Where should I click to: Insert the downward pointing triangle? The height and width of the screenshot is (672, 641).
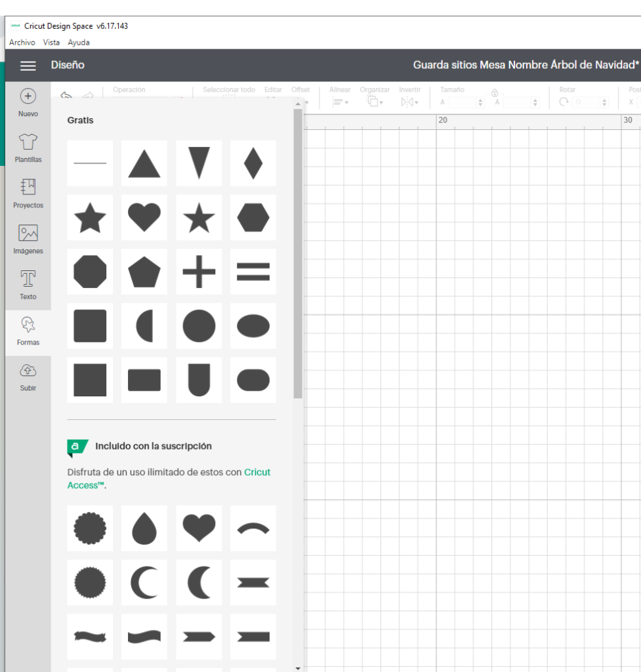tap(199, 163)
